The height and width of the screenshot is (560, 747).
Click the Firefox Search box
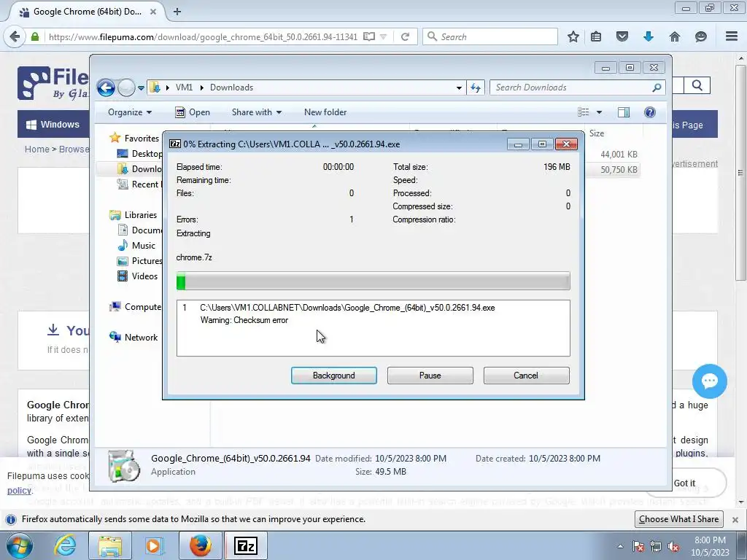pos(489,36)
